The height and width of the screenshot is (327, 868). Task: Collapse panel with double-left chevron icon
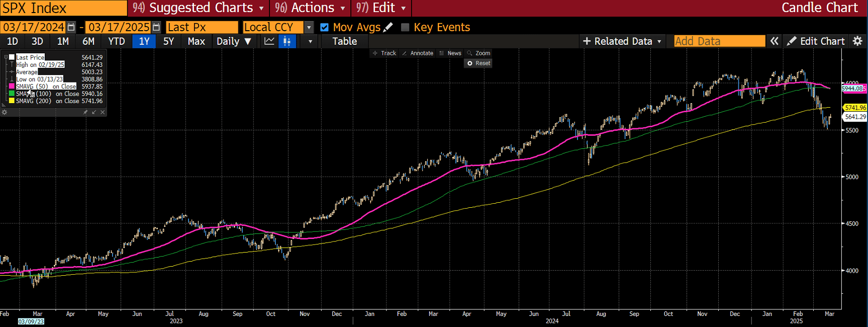point(775,41)
